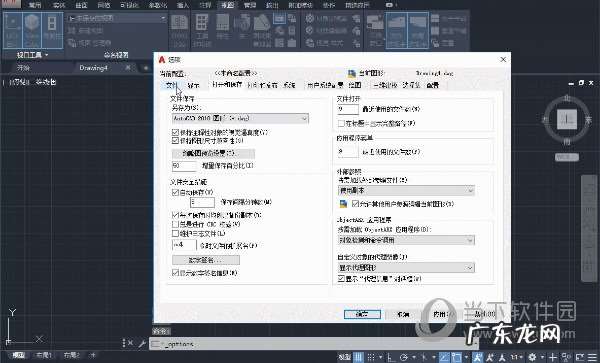
Task: Expand the 另存为 file format dropdown
Action: (x=240, y=118)
